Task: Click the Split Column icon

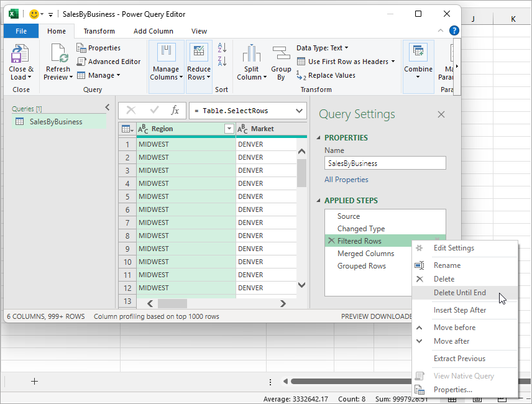Action: click(x=252, y=53)
